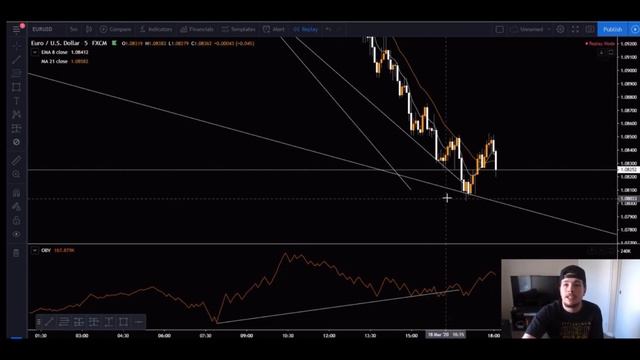640x360 pixels.
Task: Open chart settings gear
Action: pyautogui.click(x=560, y=29)
